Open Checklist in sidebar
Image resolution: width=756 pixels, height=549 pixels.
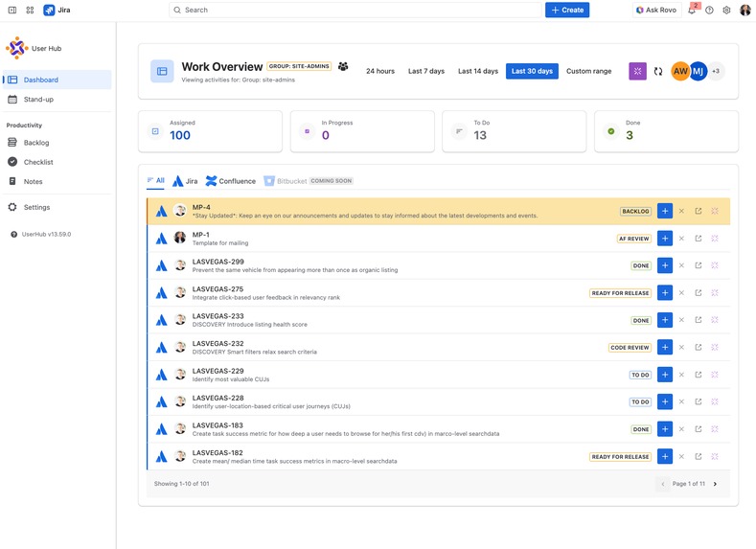(57, 162)
